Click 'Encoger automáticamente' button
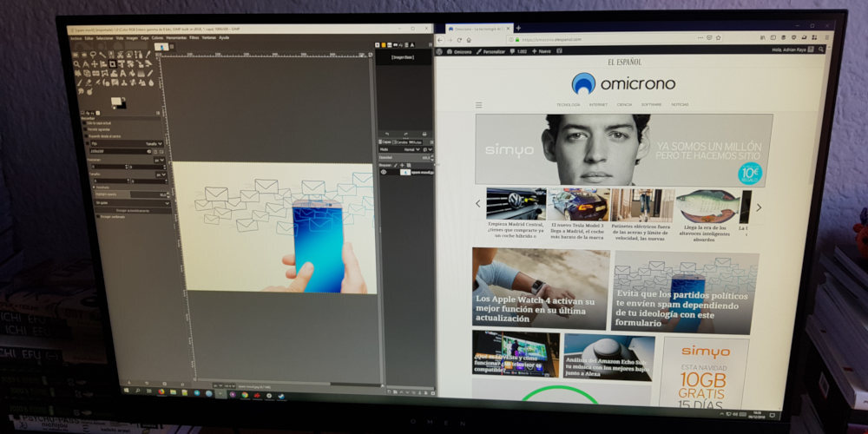868x434 pixels. [x=133, y=211]
